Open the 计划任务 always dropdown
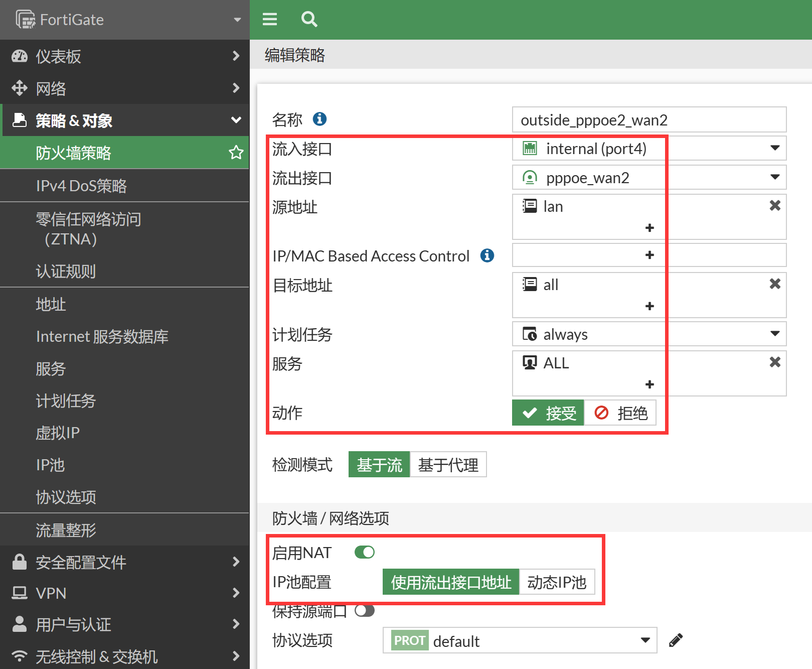Screen dimensions: 812x669 (x=649, y=334)
